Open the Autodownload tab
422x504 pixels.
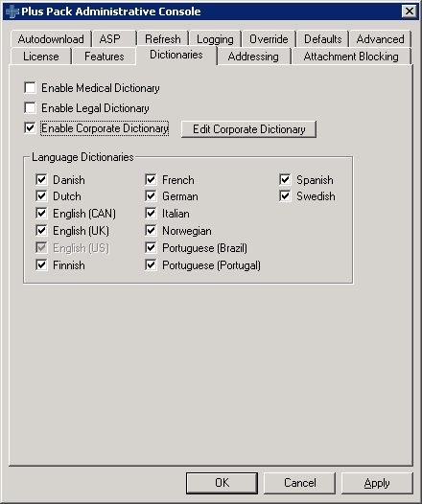click(x=51, y=39)
